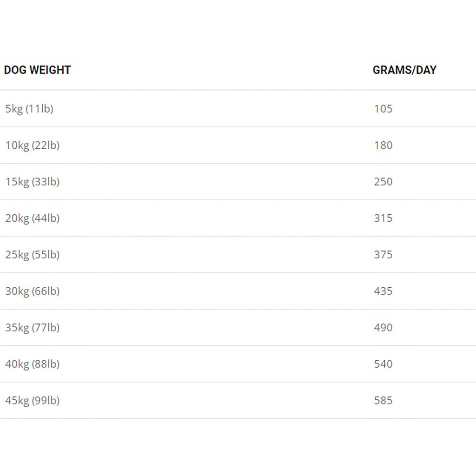Click the 315 grams per day value
This screenshot has width=476, height=476.
[x=383, y=218]
